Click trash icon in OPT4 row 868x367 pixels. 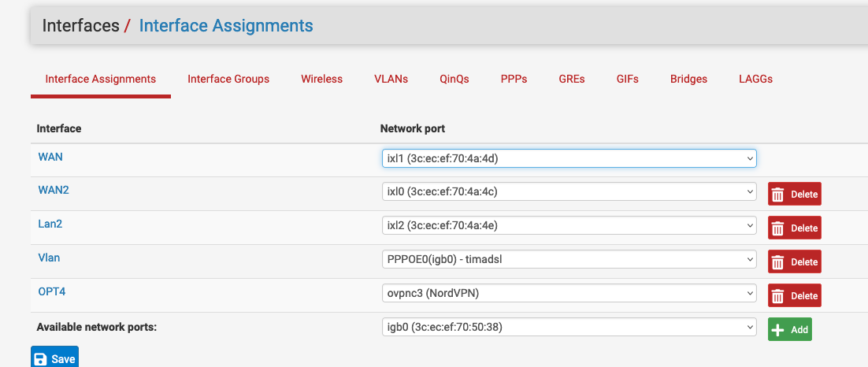(x=778, y=296)
